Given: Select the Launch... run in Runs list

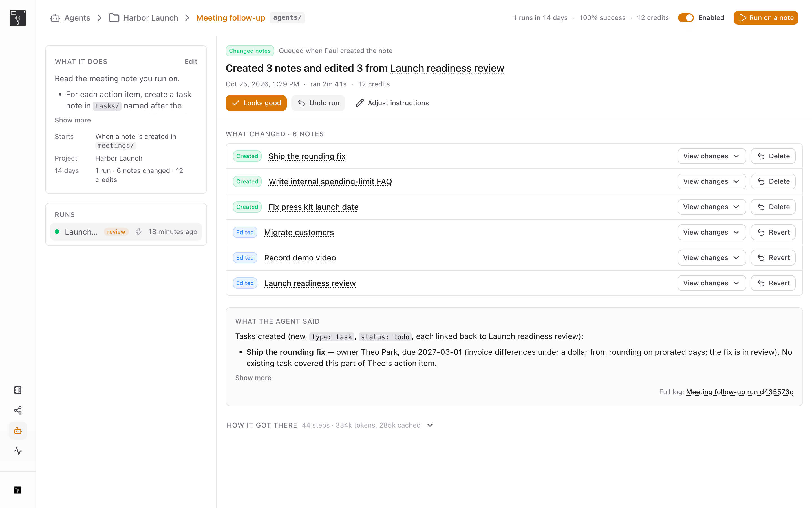Looking at the screenshot, I should click(126, 231).
